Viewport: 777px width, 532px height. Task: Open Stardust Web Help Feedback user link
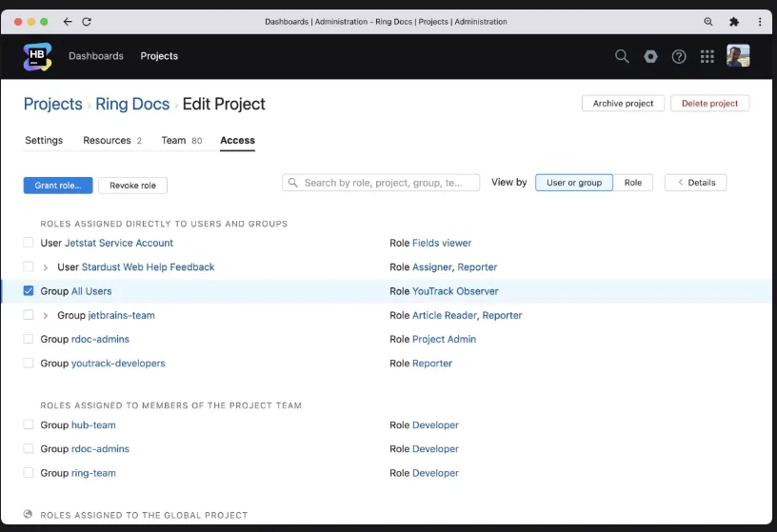click(148, 267)
